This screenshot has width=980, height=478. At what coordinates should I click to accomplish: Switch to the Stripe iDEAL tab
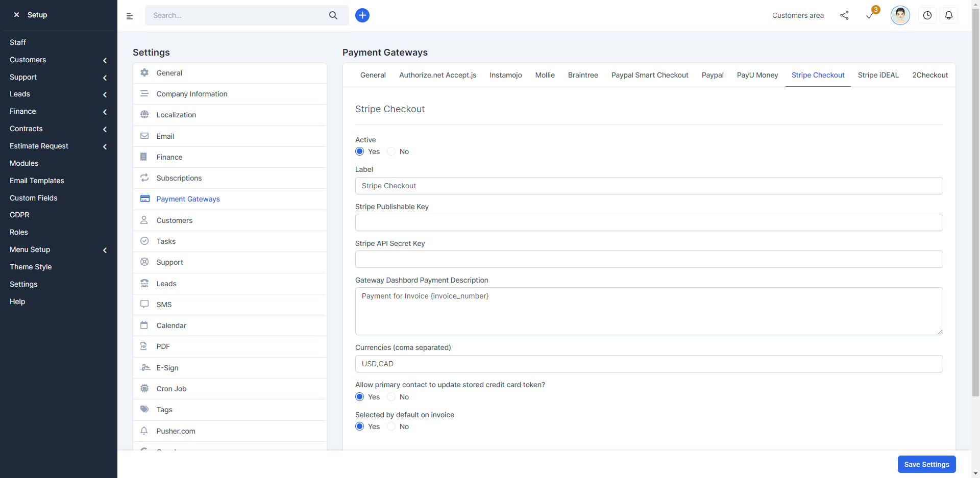[x=878, y=75]
